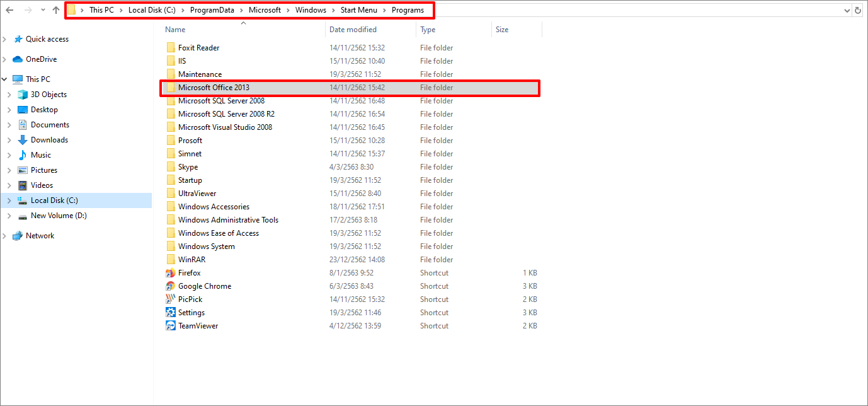This screenshot has width=868, height=406.
Task: Click the Videos icon in sidebar
Action: 23,185
